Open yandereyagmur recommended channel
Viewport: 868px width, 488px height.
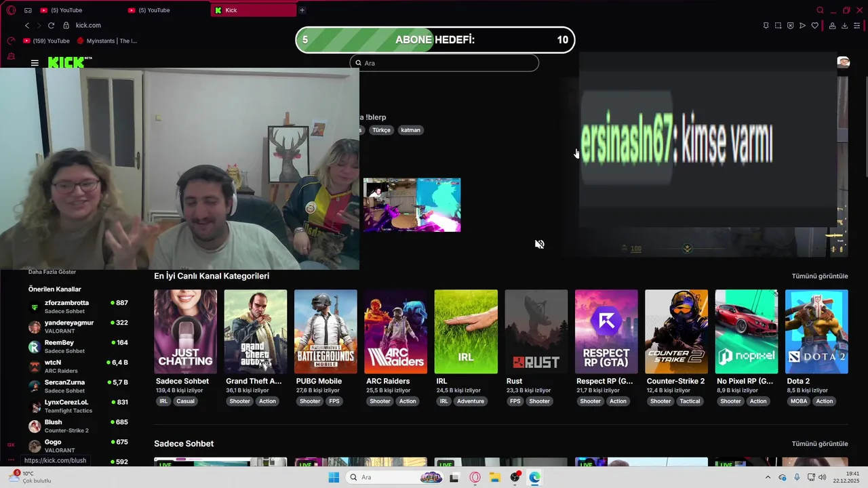click(x=78, y=327)
